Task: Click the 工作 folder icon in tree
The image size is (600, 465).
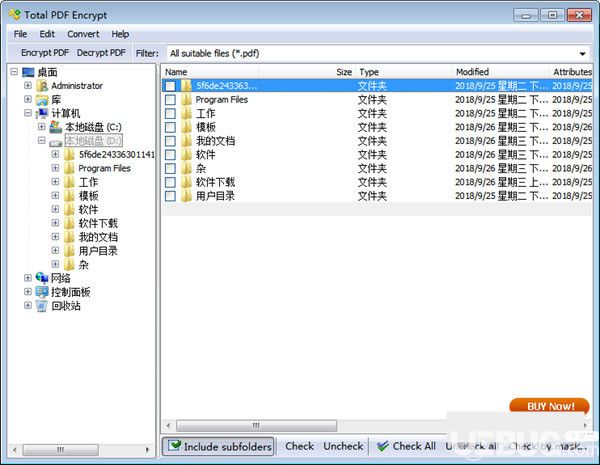Action: 69,182
